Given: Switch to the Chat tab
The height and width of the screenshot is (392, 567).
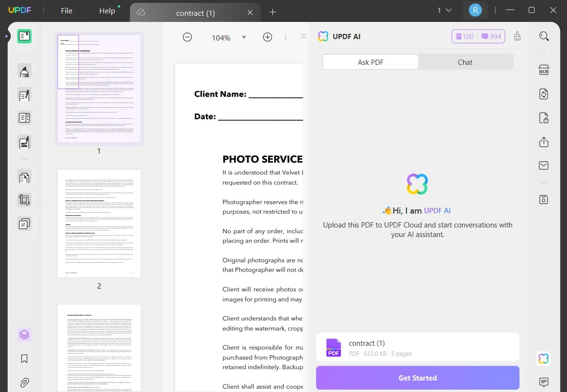Looking at the screenshot, I should 465,62.
